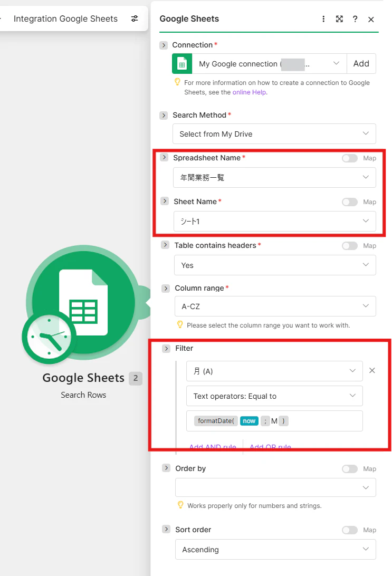392x576 pixels.
Task: Open the 年間業務一覧 spreadsheet dropdown
Action: click(x=274, y=177)
